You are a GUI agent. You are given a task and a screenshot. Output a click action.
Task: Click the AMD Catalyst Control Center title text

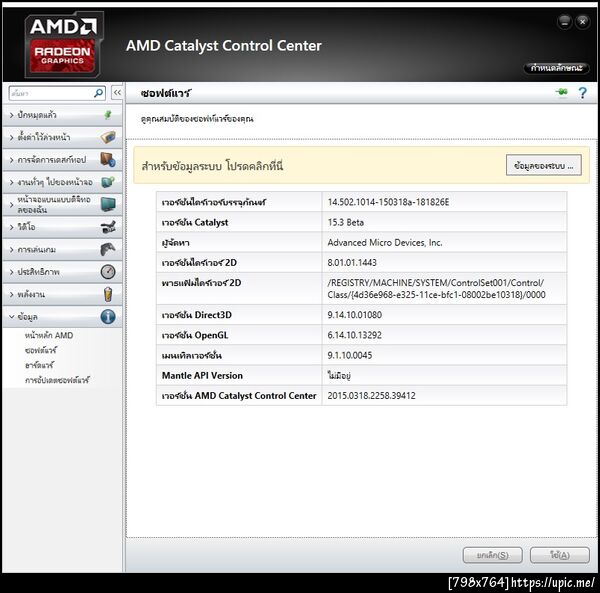click(224, 46)
